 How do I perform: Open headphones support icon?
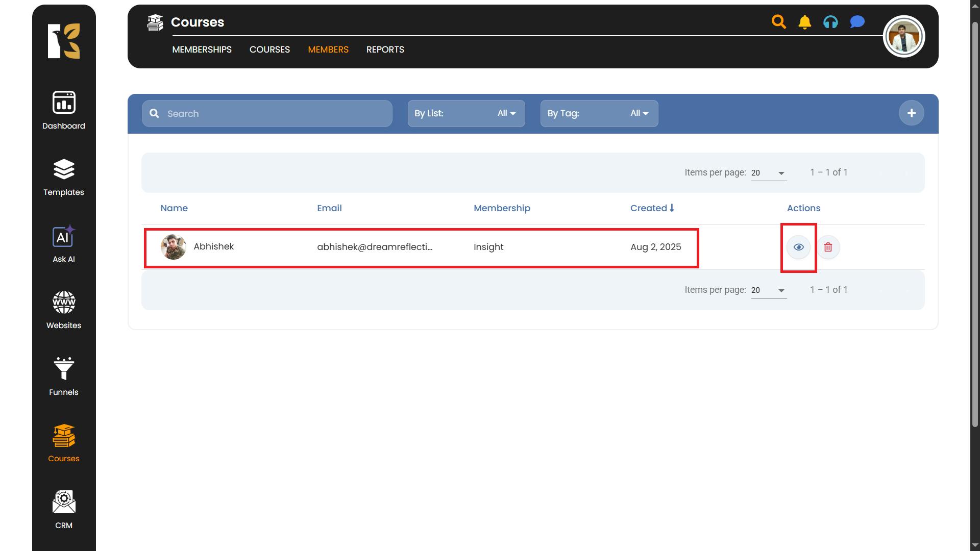[830, 22]
